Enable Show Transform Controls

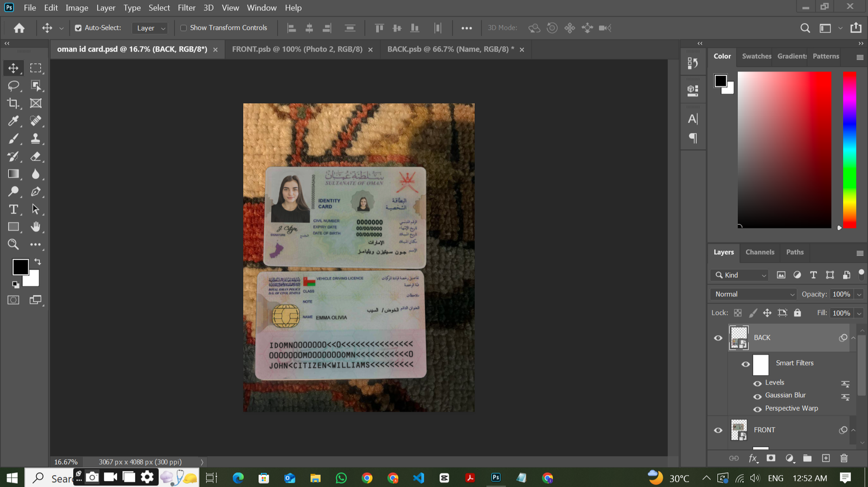(183, 28)
